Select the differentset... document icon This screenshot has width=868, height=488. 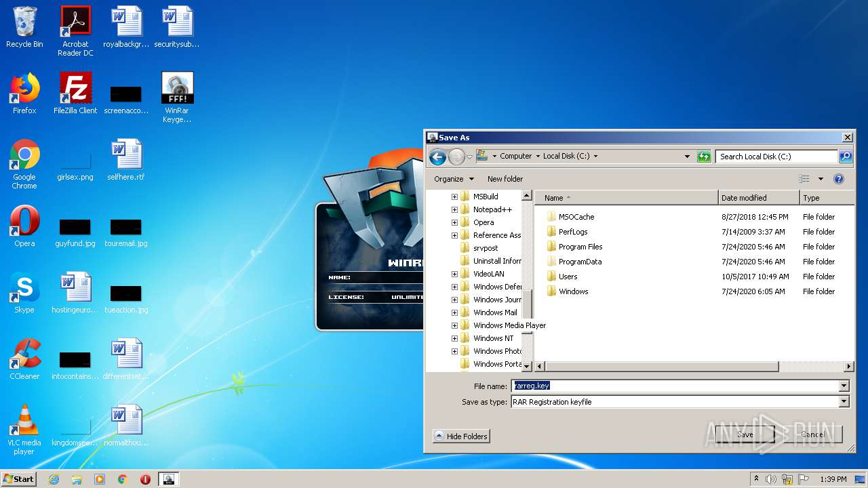click(x=126, y=359)
